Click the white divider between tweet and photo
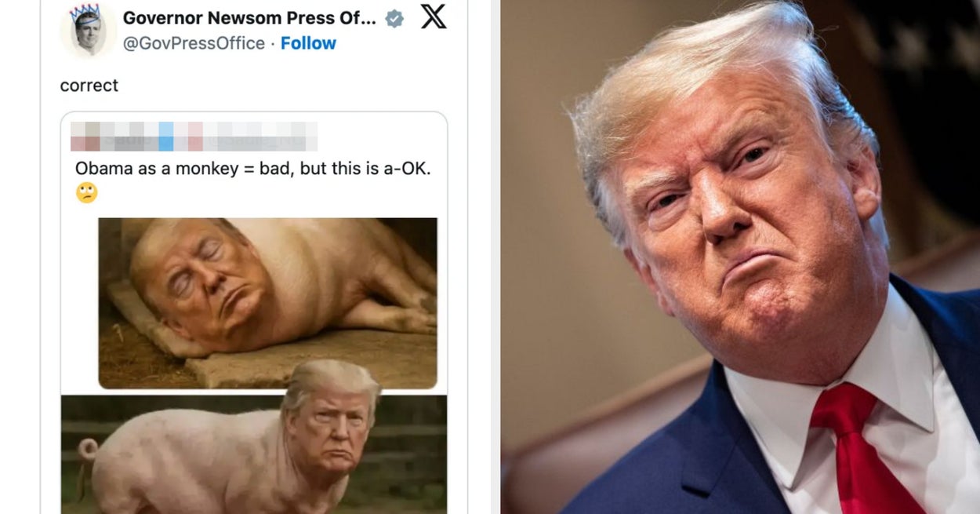Viewport: 980px width, 514px height. [484, 257]
